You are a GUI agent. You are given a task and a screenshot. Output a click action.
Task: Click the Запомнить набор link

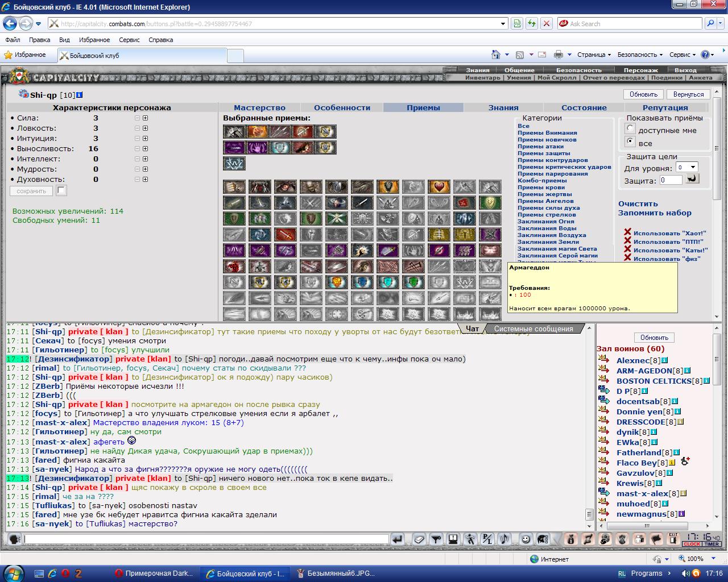655,213
